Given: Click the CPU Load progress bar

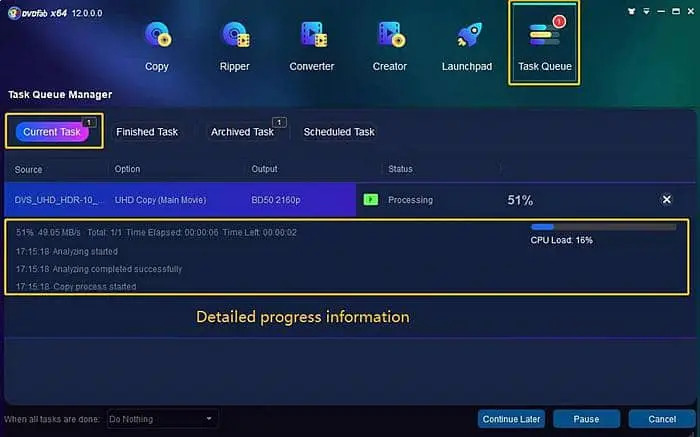Looking at the screenshot, I should pyautogui.click(x=603, y=227).
